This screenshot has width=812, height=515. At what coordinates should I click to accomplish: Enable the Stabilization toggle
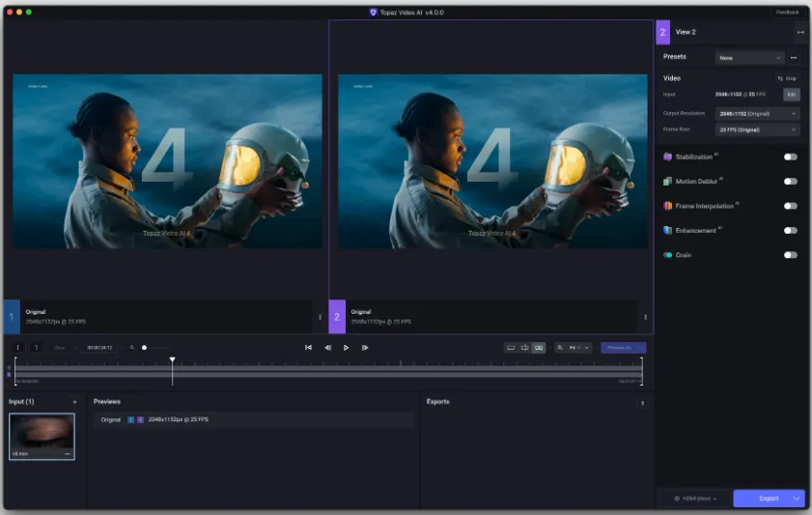[790, 157]
